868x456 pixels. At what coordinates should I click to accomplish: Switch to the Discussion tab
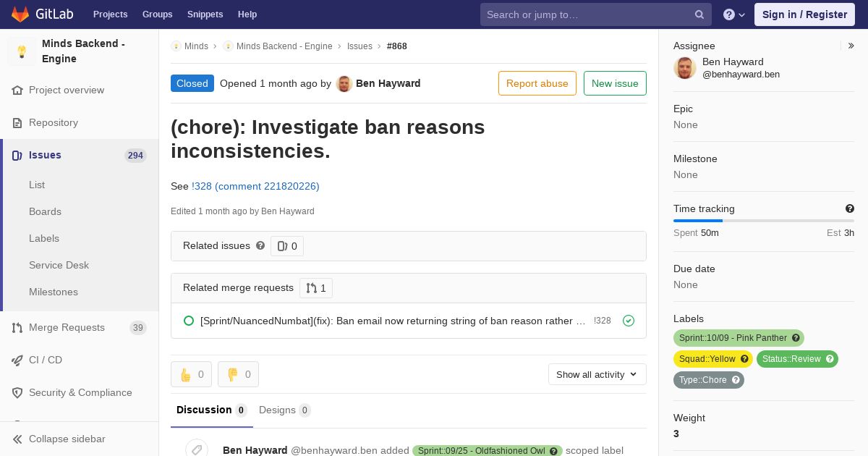[212, 410]
